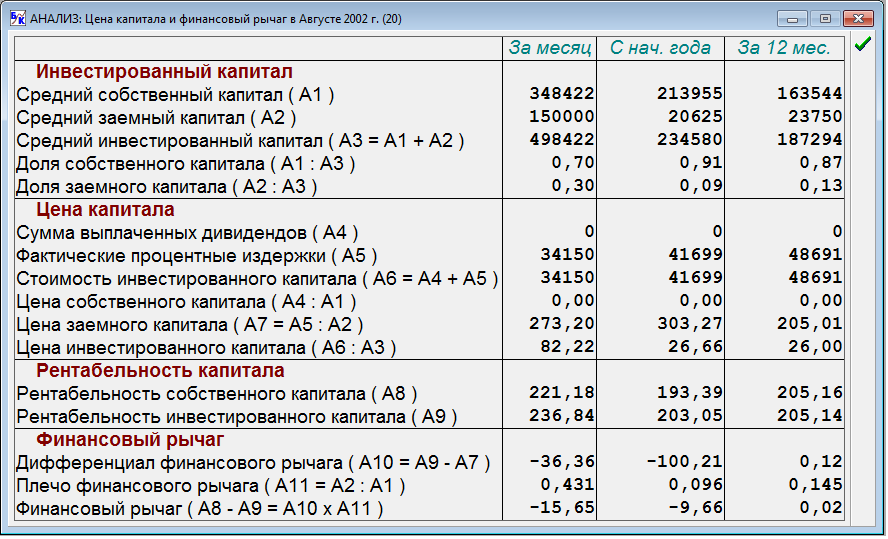
Task: Select row 'Плечо финансового рычага ( A11 = A2 : A1 )'
Action: tap(429, 486)
